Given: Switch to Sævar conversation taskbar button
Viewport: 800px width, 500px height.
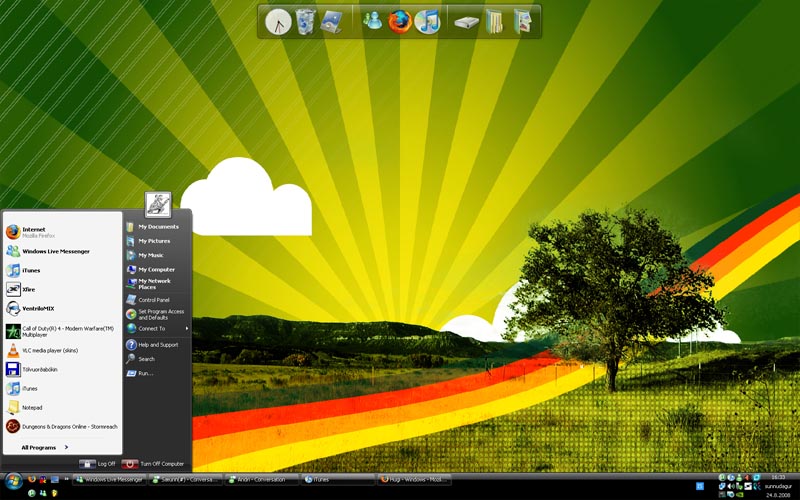Looking at the screenshot, I should point(186,480).
